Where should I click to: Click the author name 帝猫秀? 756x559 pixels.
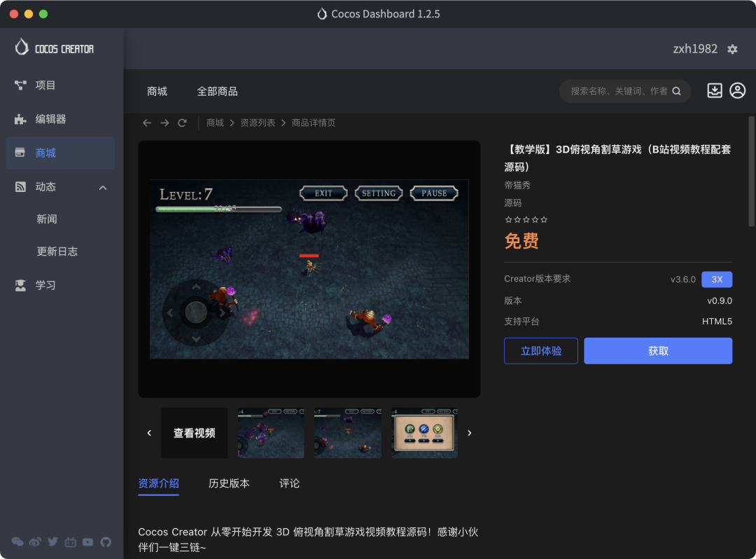517,185
